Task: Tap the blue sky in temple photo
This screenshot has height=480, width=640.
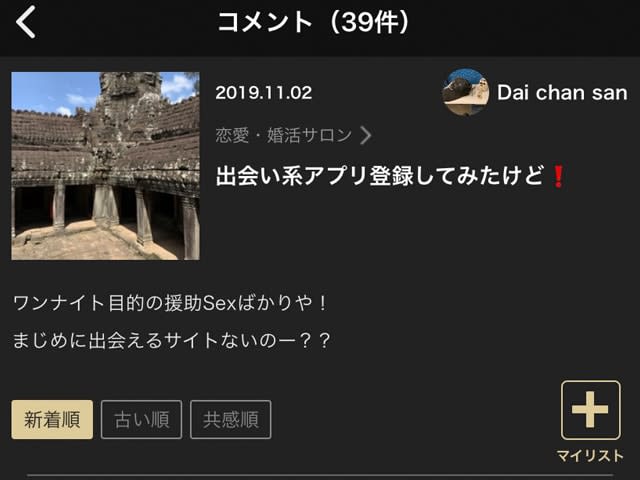Action: point(49,92)
